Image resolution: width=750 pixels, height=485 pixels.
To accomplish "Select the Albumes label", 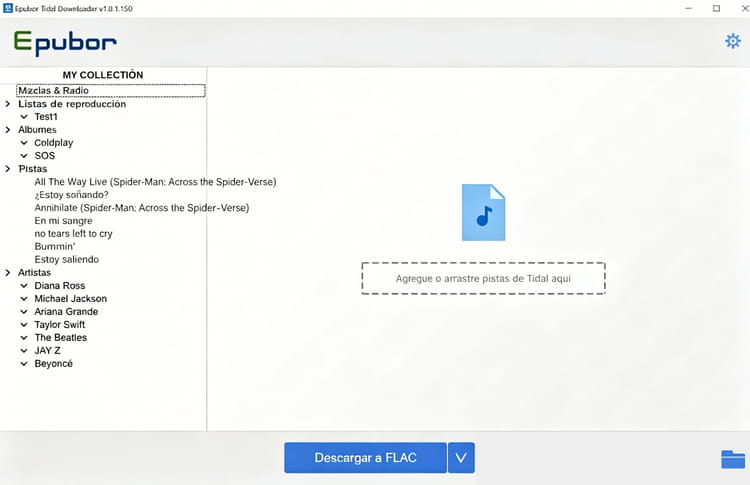I will coord(37,130).
